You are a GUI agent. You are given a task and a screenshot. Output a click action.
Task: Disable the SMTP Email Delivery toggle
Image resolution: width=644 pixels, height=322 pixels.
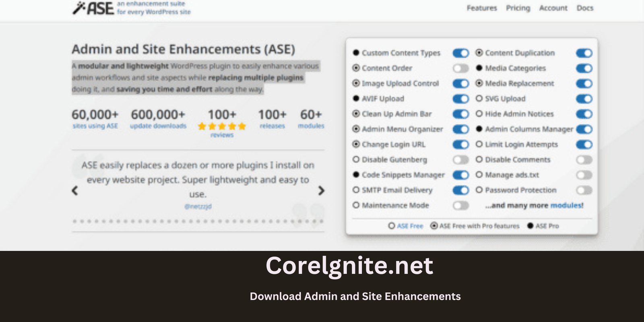point(461,190)
